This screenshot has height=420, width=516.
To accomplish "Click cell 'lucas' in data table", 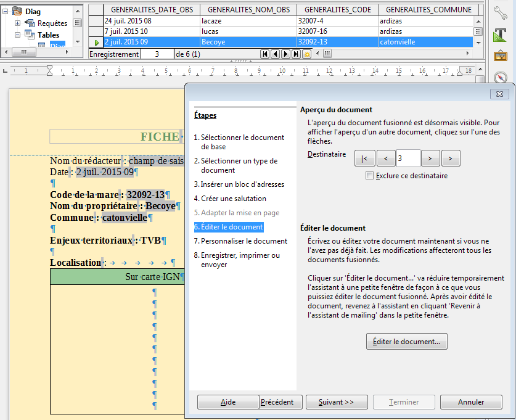I will pos(248,31).
